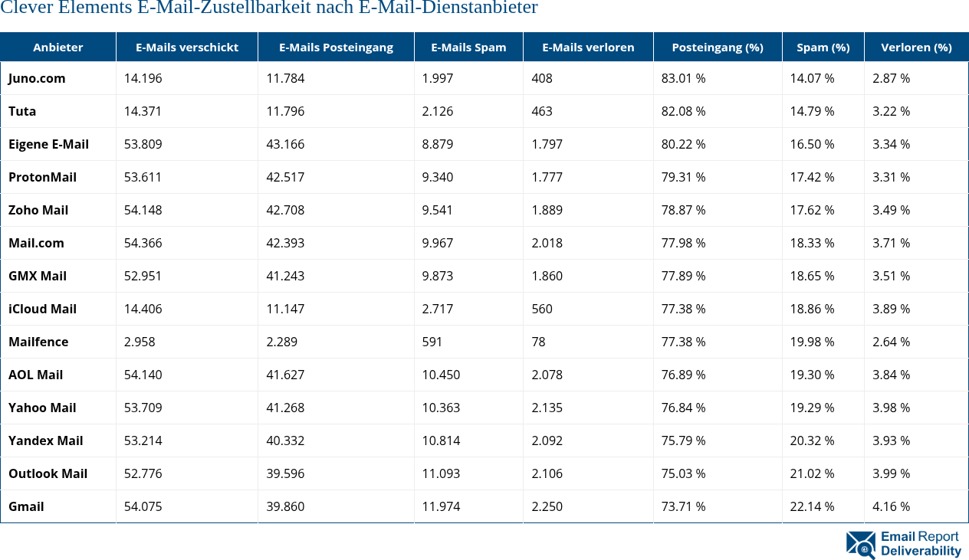Click the Tuta provider name

point(22,111)
